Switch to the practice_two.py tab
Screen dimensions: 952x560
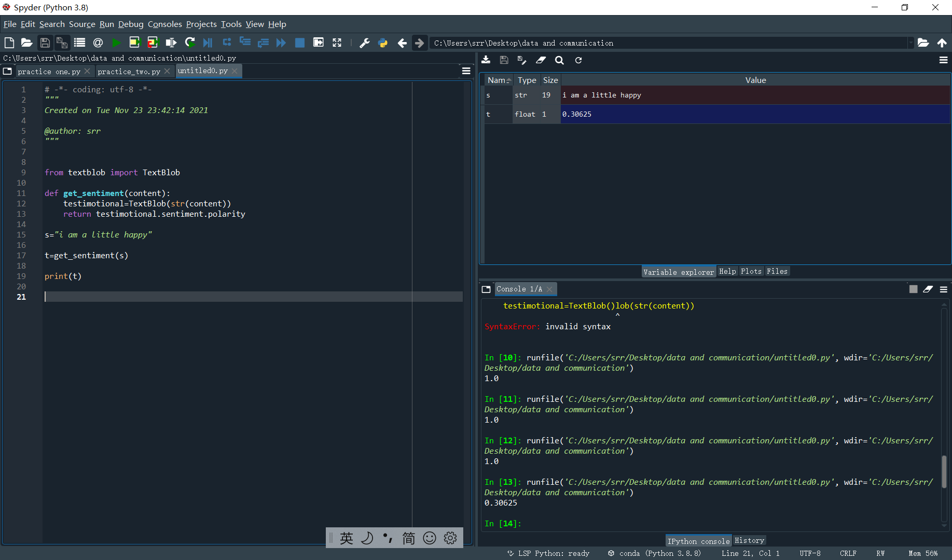(x=129, y=71)
